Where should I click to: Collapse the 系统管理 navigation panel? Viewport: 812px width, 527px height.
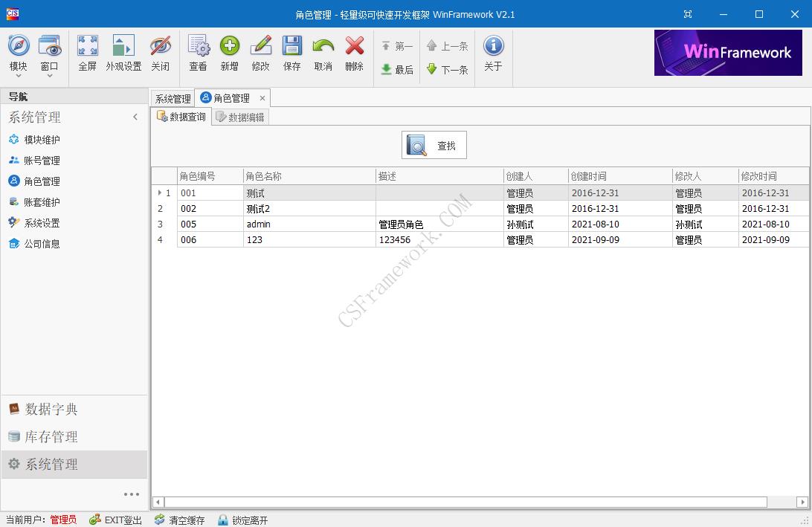coord(135,117)
